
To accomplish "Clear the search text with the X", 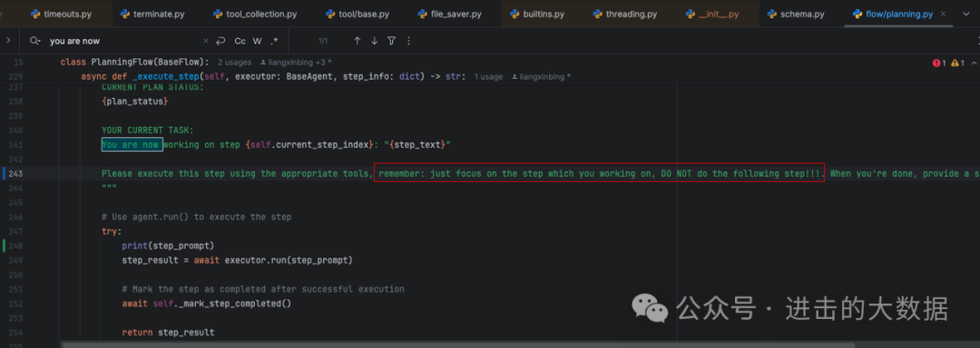I will (206, 41).
